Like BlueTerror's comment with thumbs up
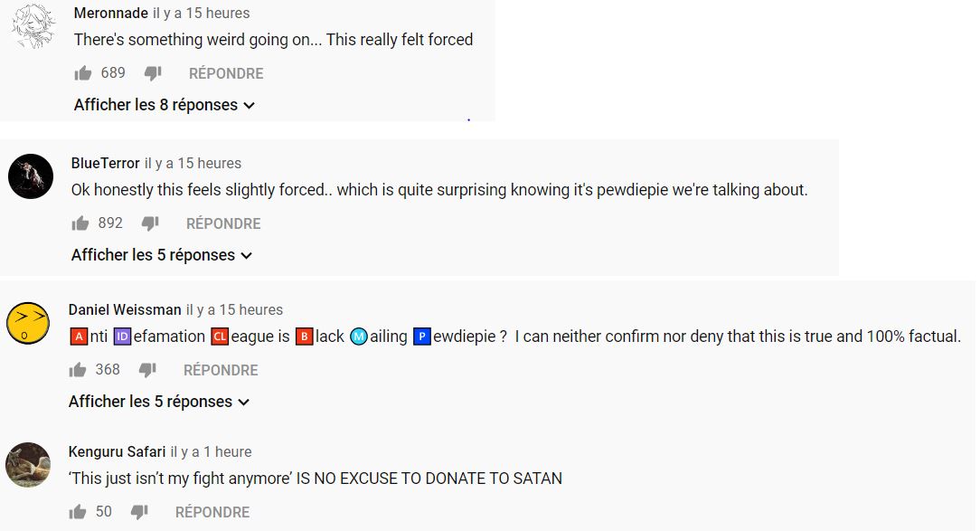Image resolution: width=980 pixels, height=531 pixels. tap(80, 224)
